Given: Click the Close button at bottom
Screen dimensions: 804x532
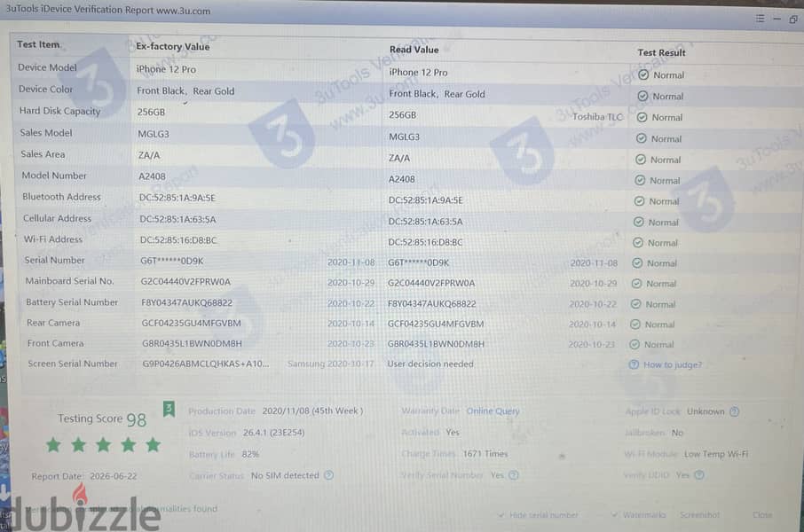Looking at the screenshot, I should [762, 514].
